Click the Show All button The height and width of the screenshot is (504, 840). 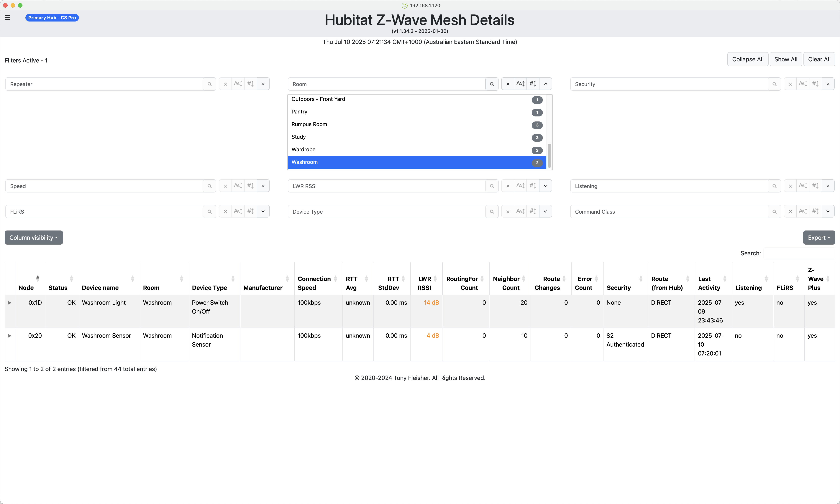click(x=786, y=59)
